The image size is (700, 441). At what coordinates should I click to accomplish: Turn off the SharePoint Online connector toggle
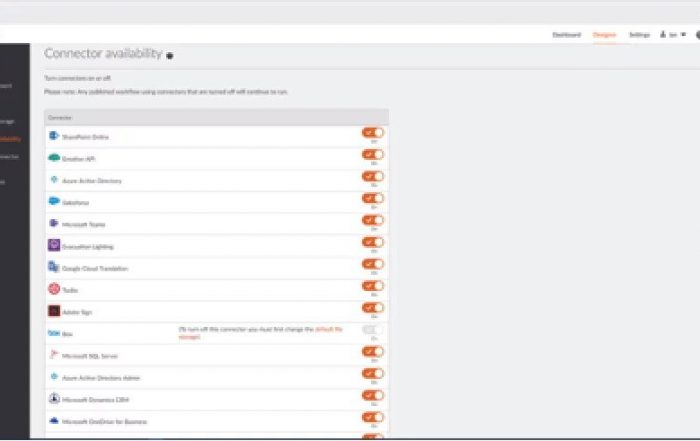coord(372,133)
